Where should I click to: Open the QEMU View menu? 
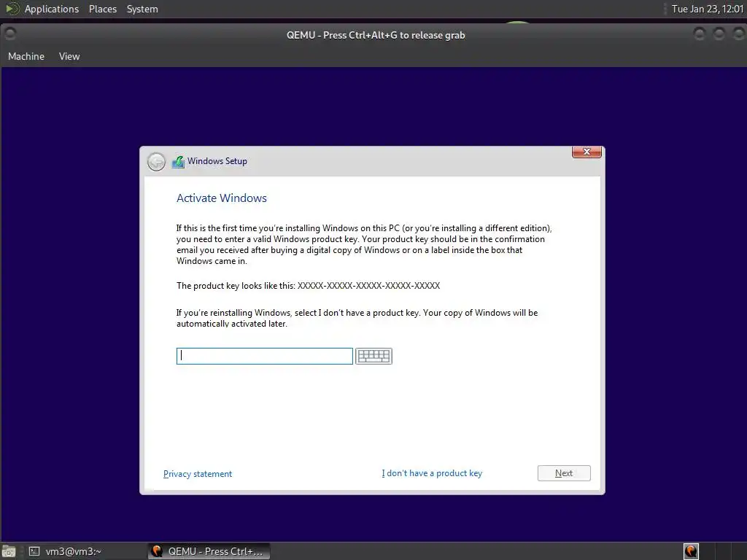(69, 56)
